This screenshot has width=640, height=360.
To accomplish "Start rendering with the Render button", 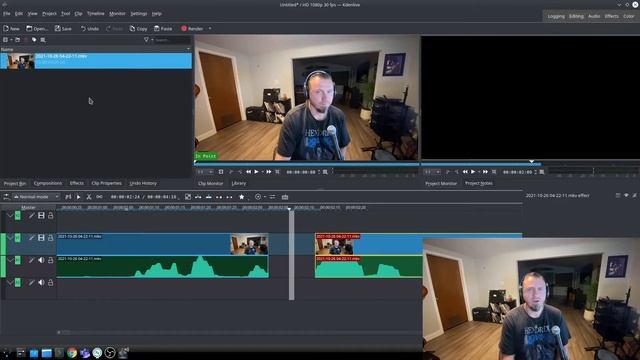I will 192,29.
